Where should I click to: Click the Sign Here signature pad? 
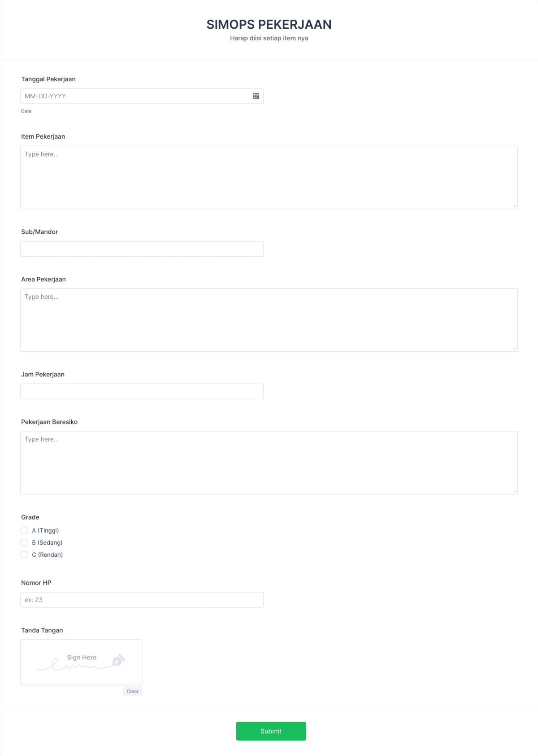click(x=81, y=662)
